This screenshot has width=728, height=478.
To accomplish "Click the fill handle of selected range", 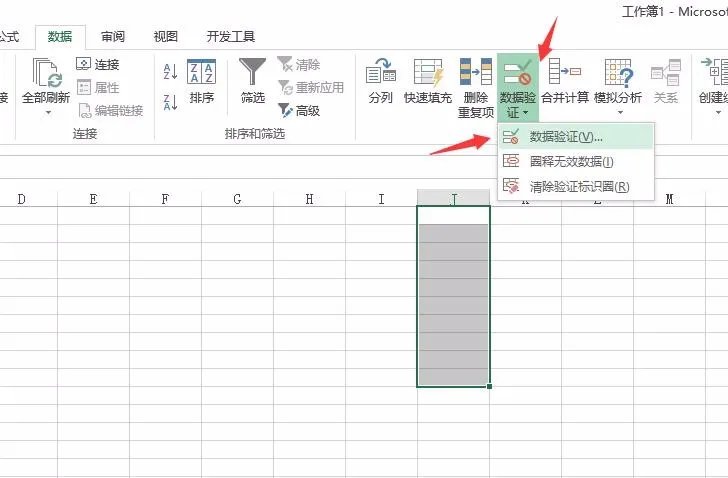I will pyautogui.click(x=489, y=386).
